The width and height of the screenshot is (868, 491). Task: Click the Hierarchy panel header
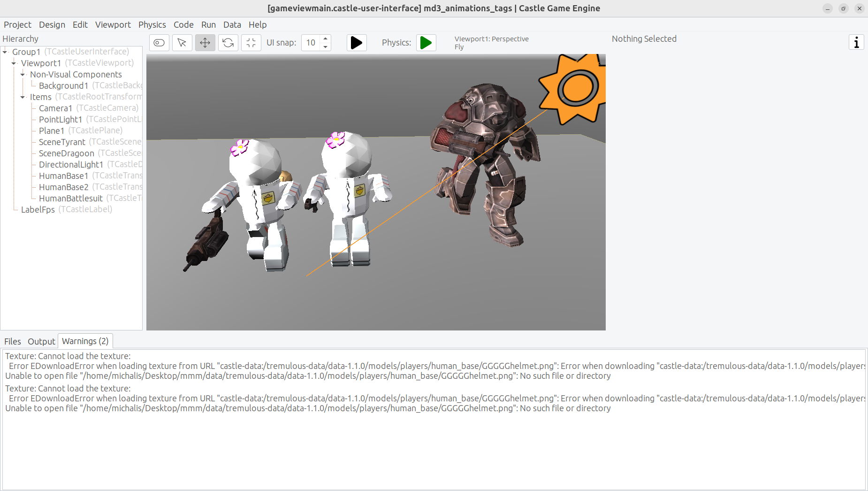coord(20,39)
